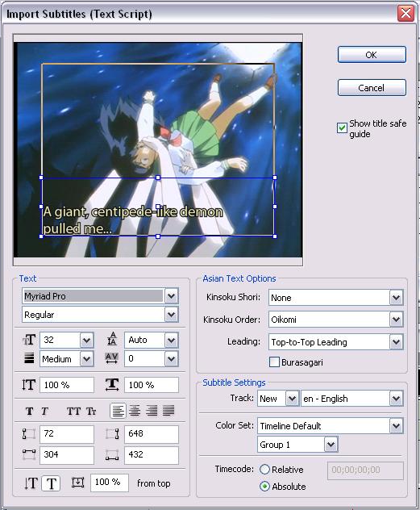Click the from top offset 100 % field

tap(109, 483)
